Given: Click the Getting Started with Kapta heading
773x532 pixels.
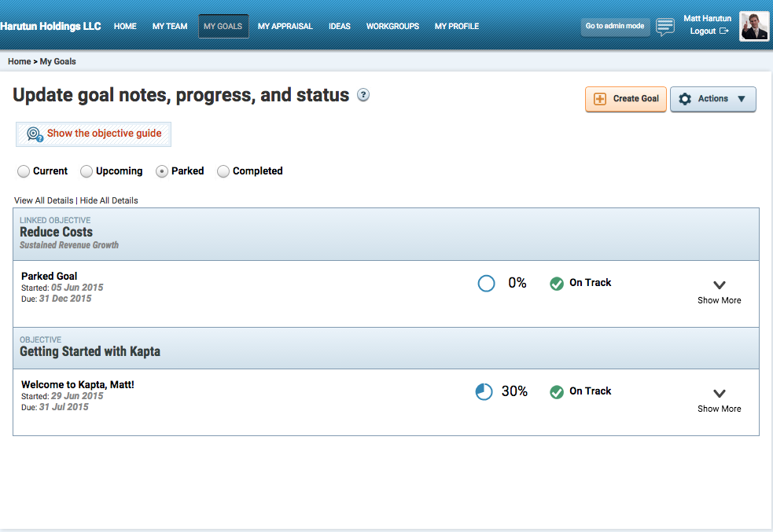Looking at the screenshot, I should tap(90, 352).
